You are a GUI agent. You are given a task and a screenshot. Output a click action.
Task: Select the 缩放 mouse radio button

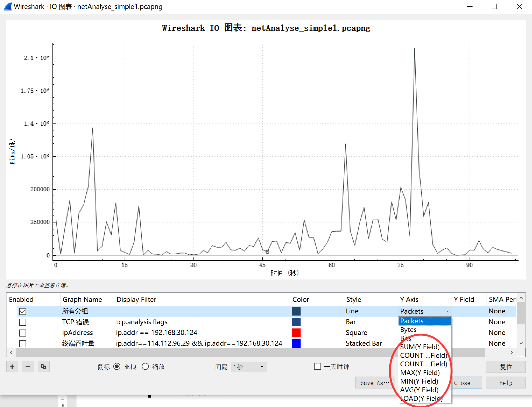145,367
